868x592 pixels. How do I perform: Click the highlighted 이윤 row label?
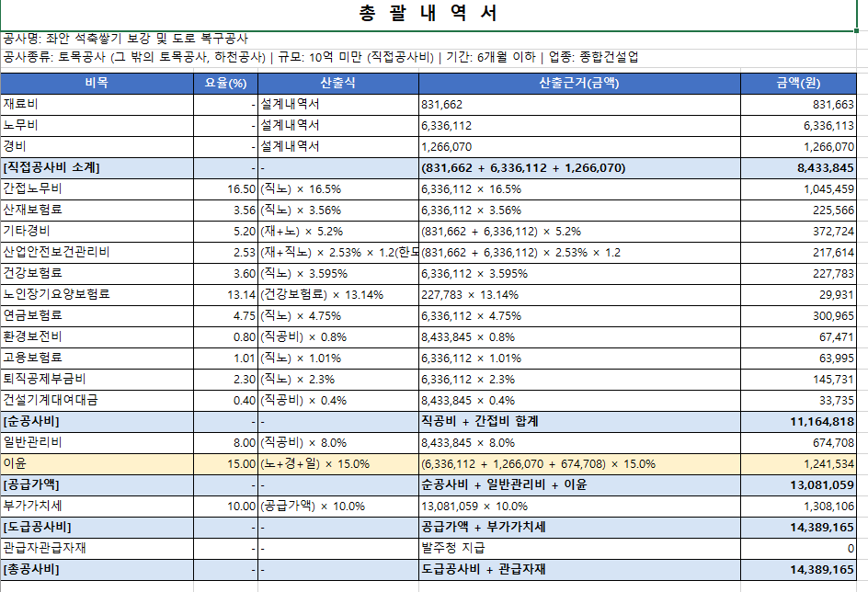coord(97,463)
